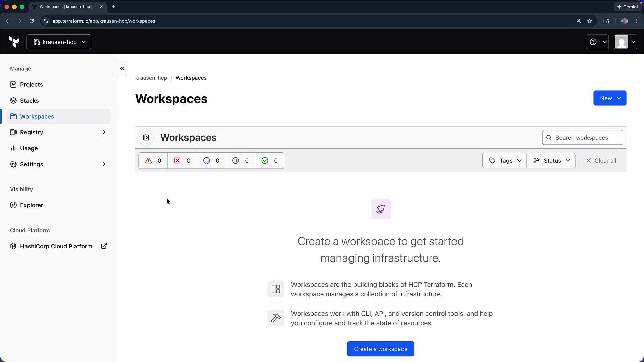
Task: Open the help menu question mark dropdown
Action: (x=597, y=42)
